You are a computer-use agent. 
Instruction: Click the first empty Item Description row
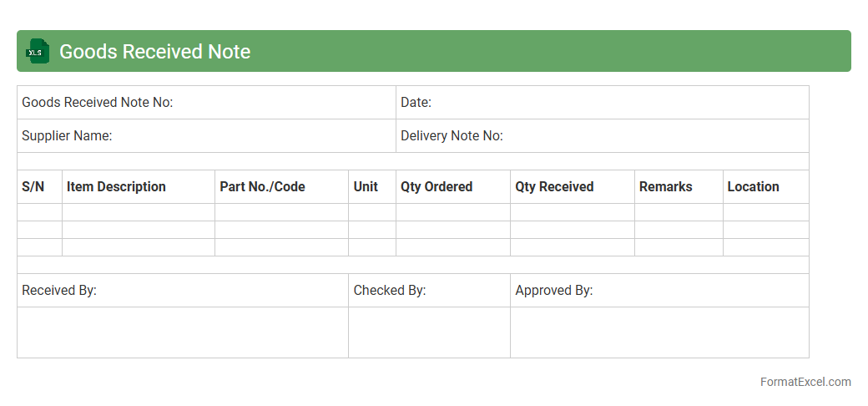pyautogui.click(x=139, y=212)
